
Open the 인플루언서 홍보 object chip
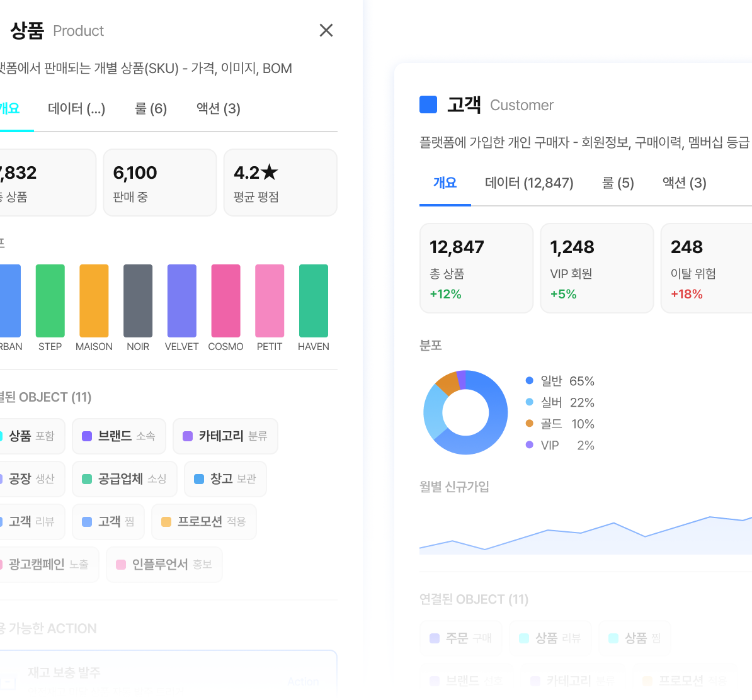point(164,565)
